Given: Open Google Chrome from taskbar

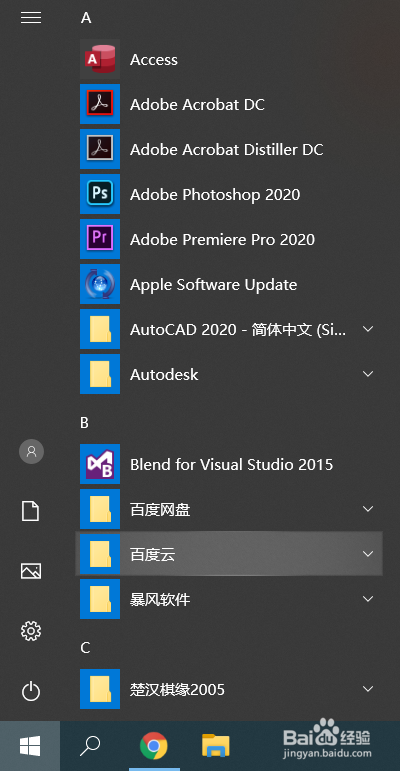Looking at the screenshot, I should 154,746.
